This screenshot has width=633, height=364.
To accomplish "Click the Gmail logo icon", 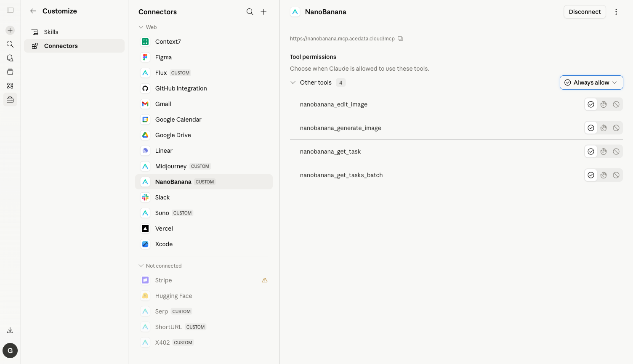I will pos(145,104).
